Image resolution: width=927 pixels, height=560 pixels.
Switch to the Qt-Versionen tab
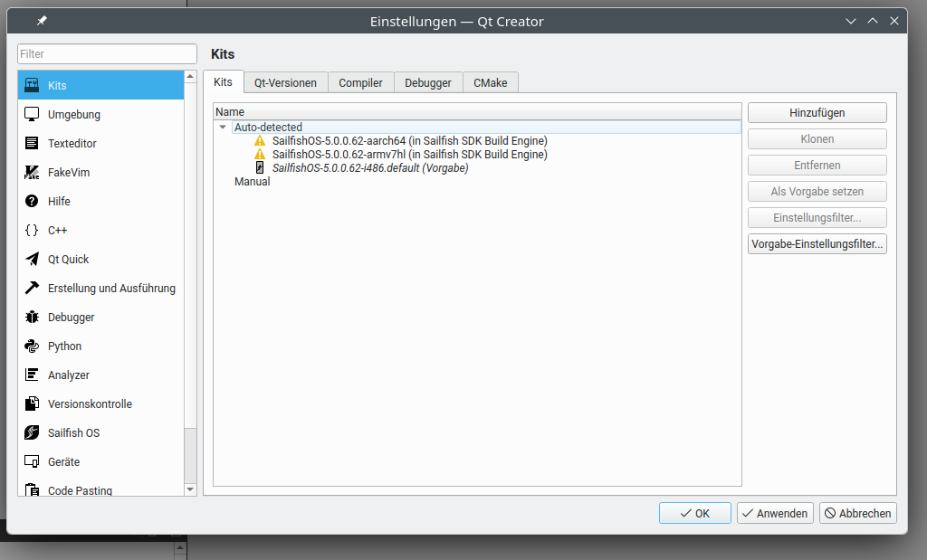point(285,82)
